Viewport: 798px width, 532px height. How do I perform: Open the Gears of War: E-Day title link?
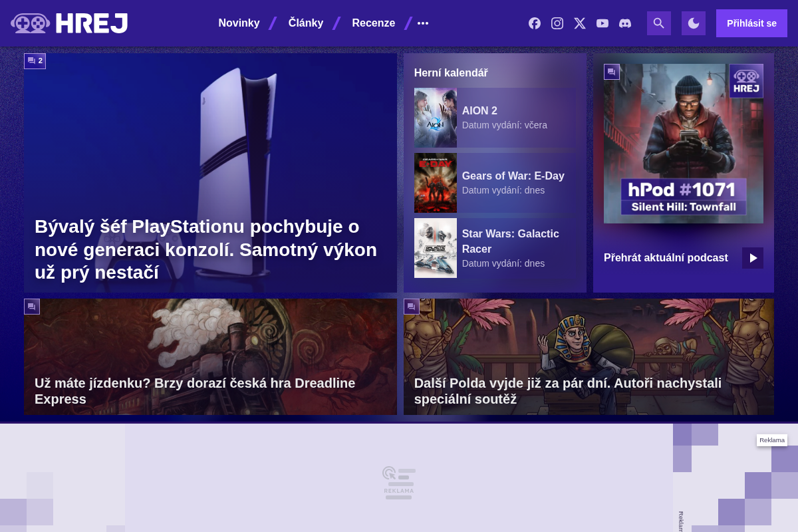[x=513, y=176]
